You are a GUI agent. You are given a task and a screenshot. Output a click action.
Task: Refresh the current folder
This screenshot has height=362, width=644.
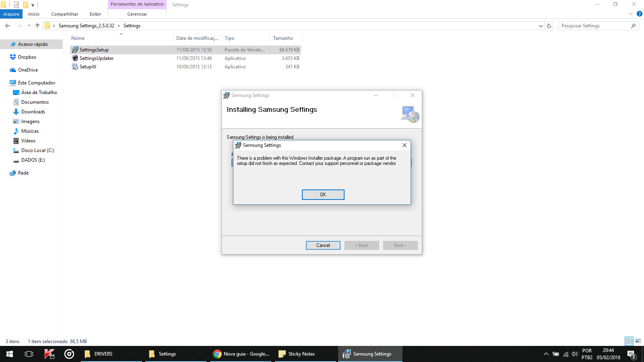point(549,26)
